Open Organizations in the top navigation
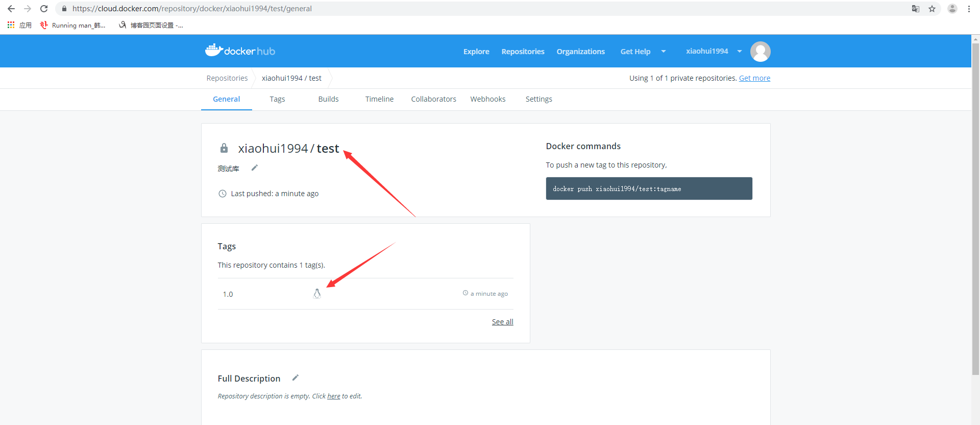The height and width of the screenshot is (425, 980). pos(580,52)
